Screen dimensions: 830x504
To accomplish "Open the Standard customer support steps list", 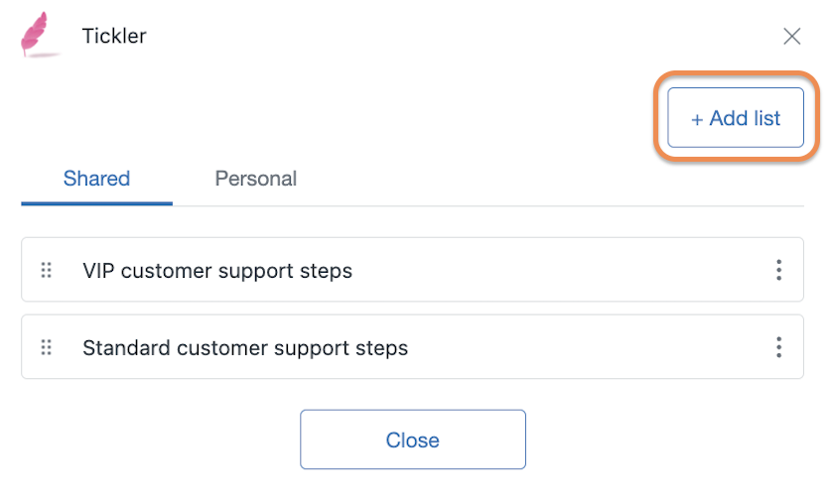I will (245, 347).
